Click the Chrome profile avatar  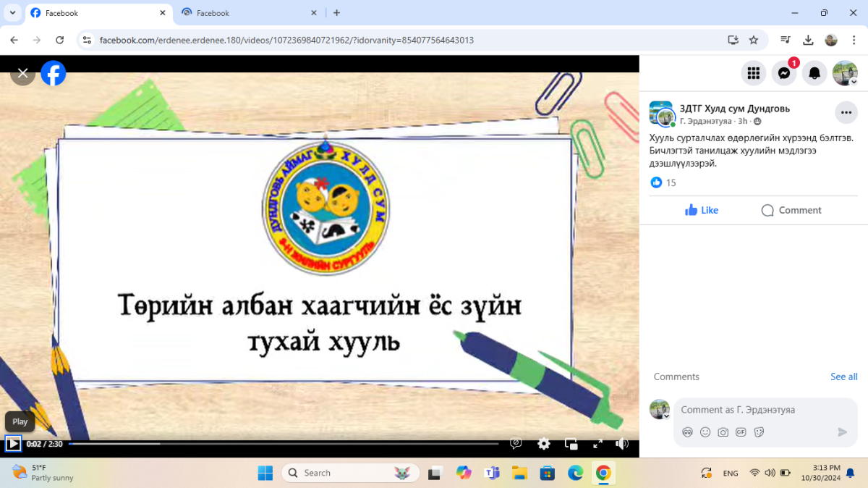pyautogui.click(x=831, y=40)
